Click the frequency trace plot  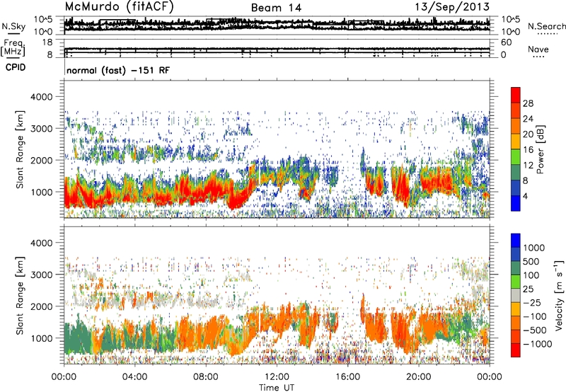(x=277, y=48)
